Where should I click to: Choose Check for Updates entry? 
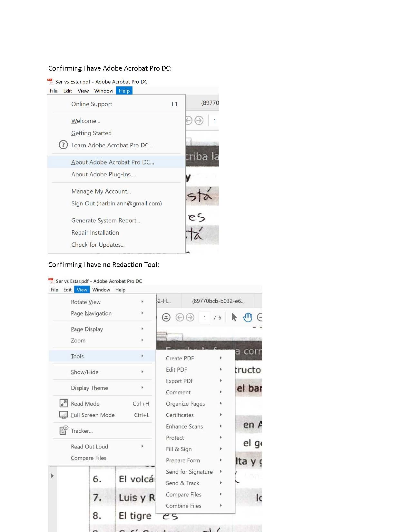pyautogui.click(x=116, y=244)
